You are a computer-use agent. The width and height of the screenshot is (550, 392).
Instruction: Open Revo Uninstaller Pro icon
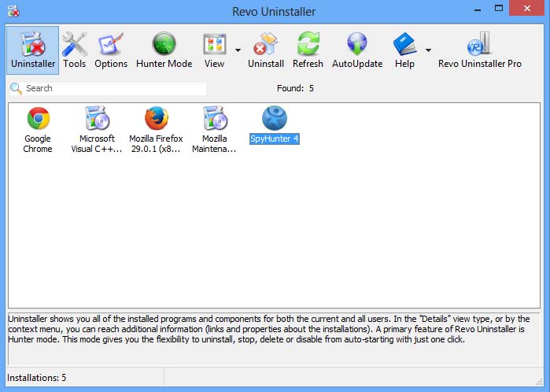[x=479, y=50]
